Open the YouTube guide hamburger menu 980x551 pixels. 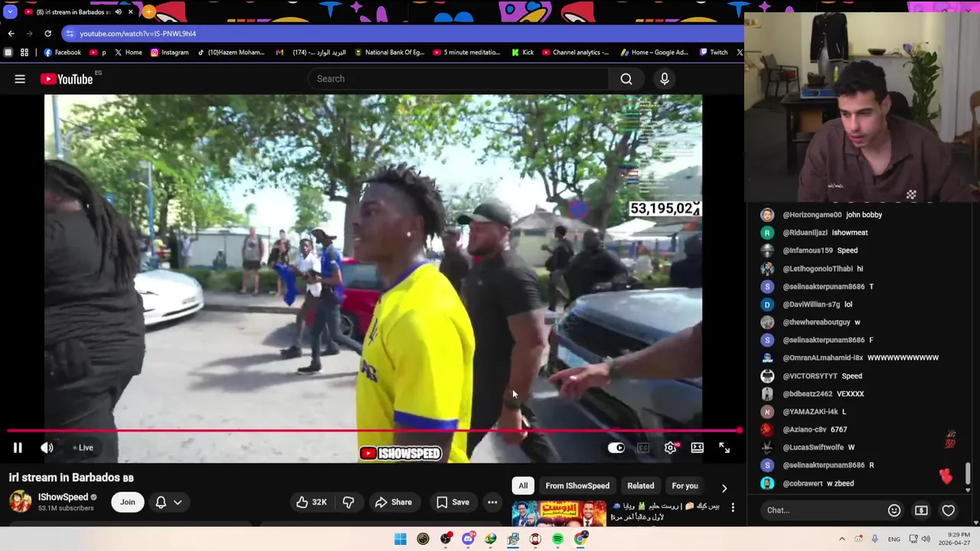pyautogui.click(x=20, y=79)
